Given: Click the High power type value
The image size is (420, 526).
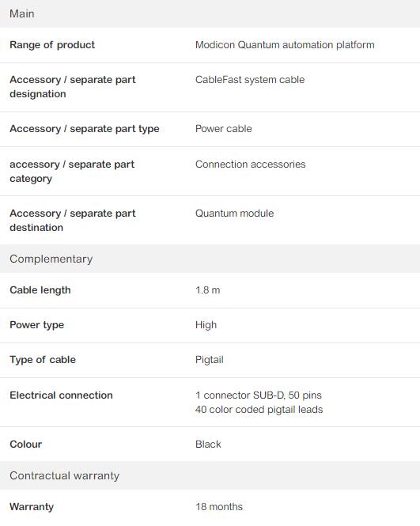Looking at the screenshot, I should click(x=206, y=325).
